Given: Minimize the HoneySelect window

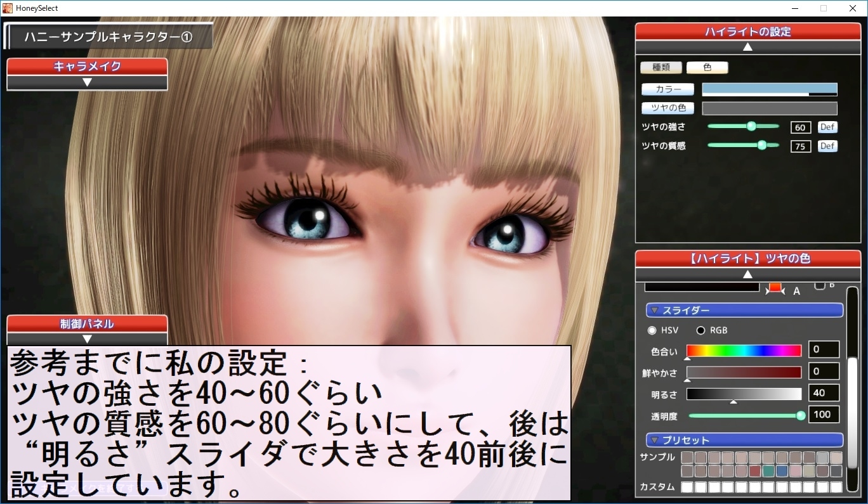Looking at the screenshot, I should click(796, 8).
